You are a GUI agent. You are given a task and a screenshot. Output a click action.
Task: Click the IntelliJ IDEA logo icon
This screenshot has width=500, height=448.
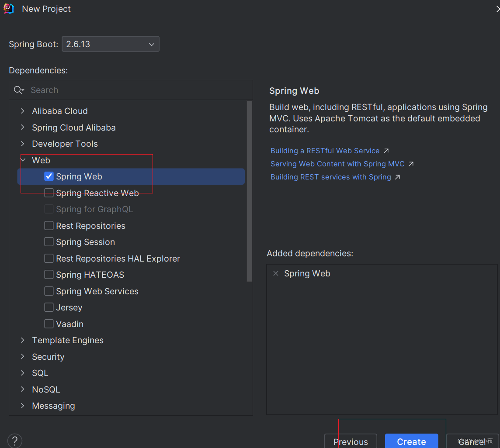pyautogui.click(x=9, y=9)
